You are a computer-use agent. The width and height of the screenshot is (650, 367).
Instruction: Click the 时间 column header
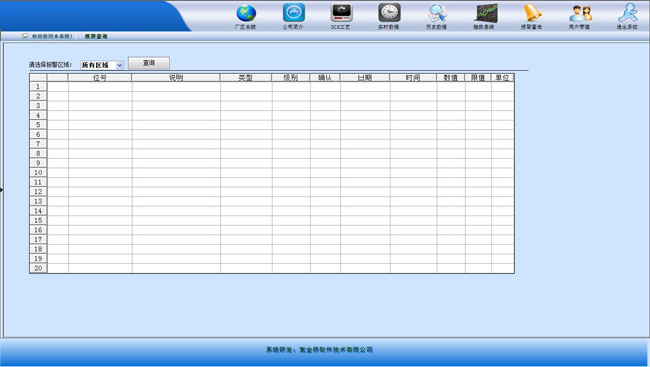[413, 78]
